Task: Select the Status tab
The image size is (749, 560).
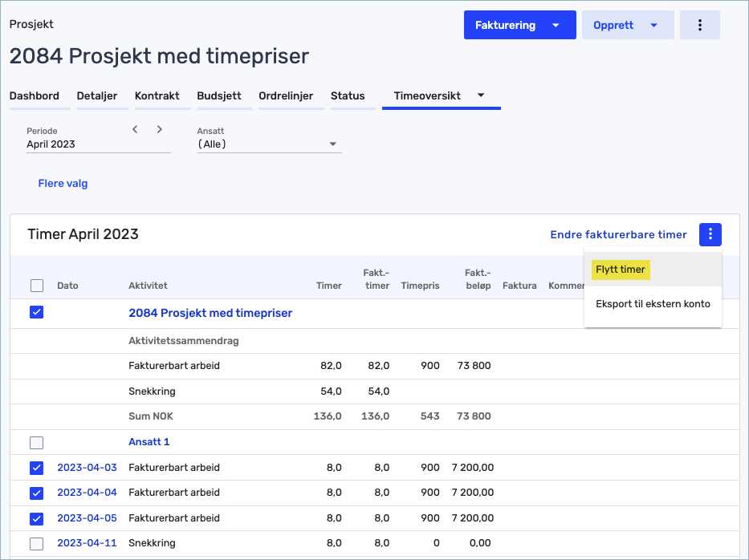Action: point(348,96)
